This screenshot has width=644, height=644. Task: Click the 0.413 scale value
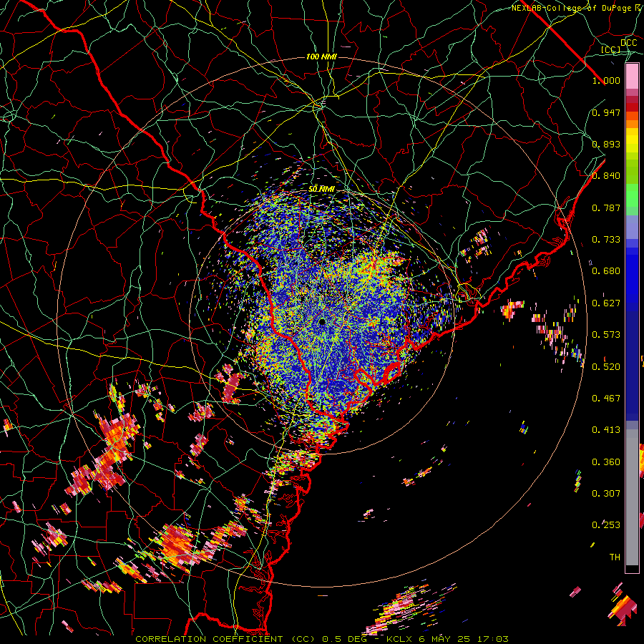pos(606,430)
